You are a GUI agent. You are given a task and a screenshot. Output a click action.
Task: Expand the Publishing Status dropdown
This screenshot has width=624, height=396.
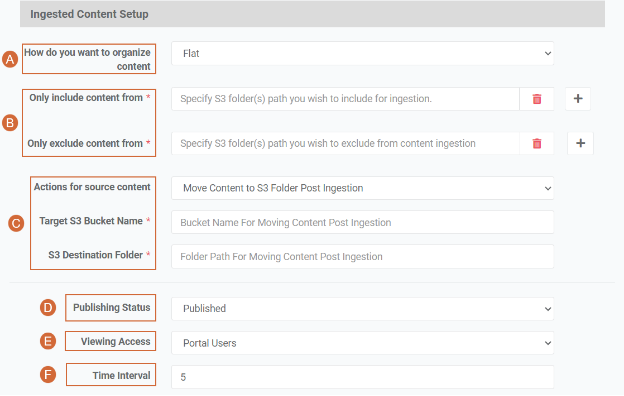coord(363,309)
